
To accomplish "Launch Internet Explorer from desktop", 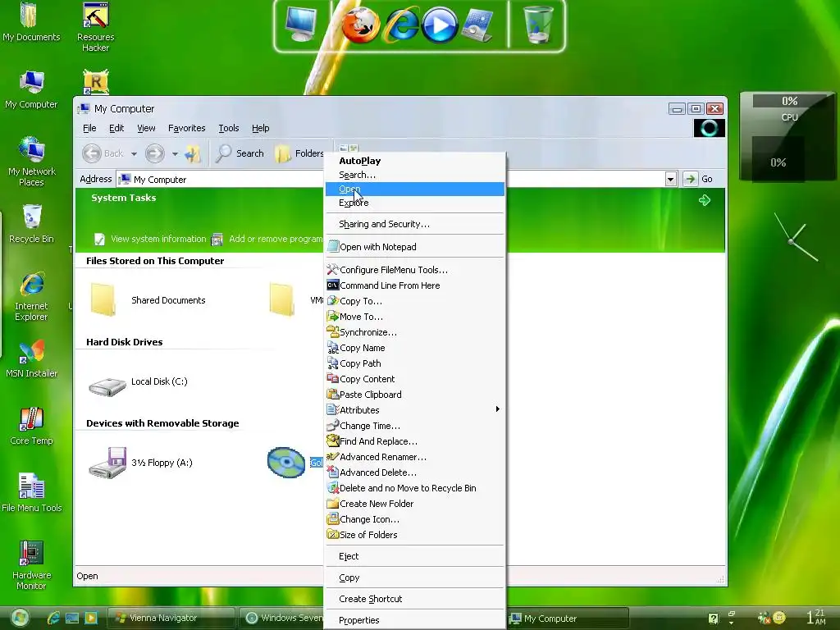I will tap(31, 296).
